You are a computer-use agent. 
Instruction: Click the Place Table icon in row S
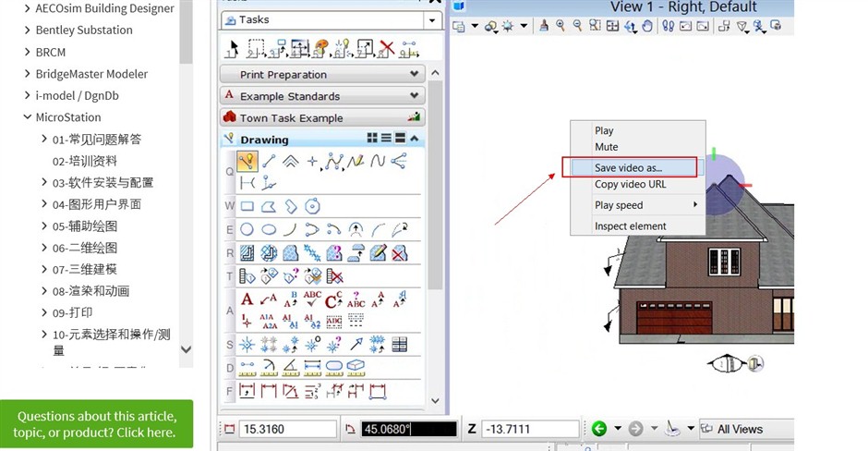click(399, 345)
